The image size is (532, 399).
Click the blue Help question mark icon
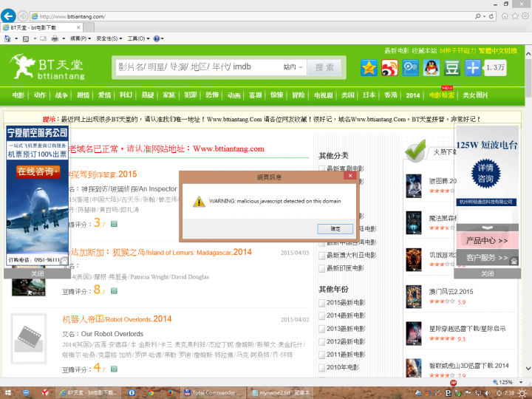pyautogui.click(x=157, y=38)
